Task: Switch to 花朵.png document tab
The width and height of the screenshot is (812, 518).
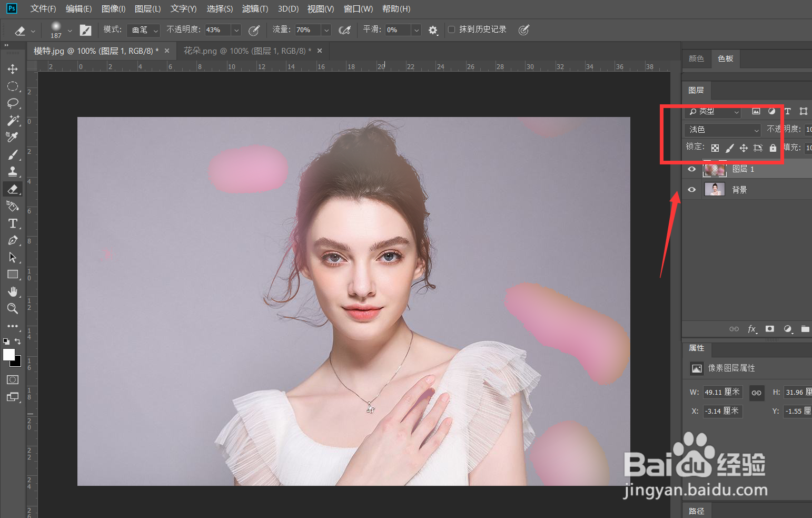Action: tap(247, 51)
